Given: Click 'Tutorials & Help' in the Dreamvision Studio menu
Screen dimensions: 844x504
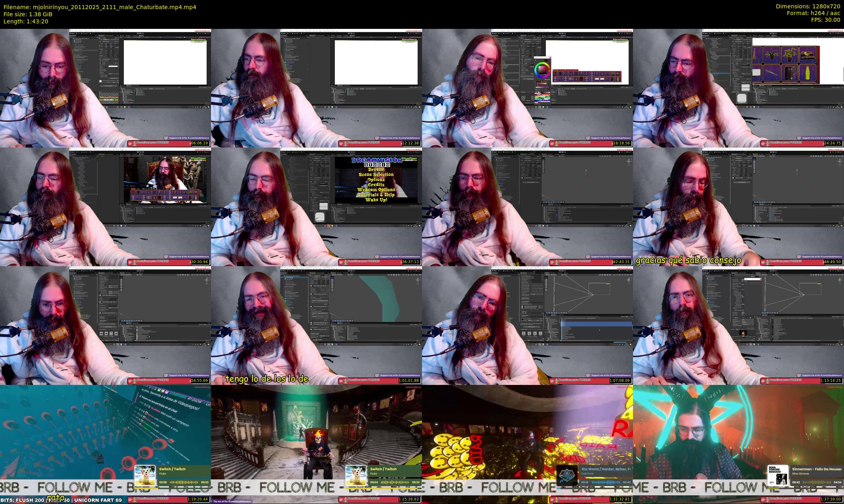Looking at the screenshot, I should click(x=376, y=195).
